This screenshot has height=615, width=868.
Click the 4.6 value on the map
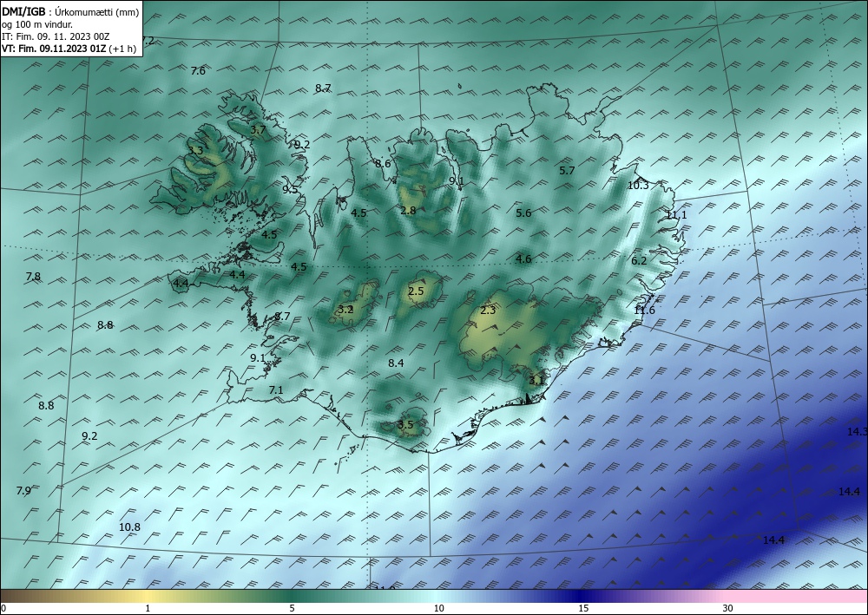click(x=523, y=258)
